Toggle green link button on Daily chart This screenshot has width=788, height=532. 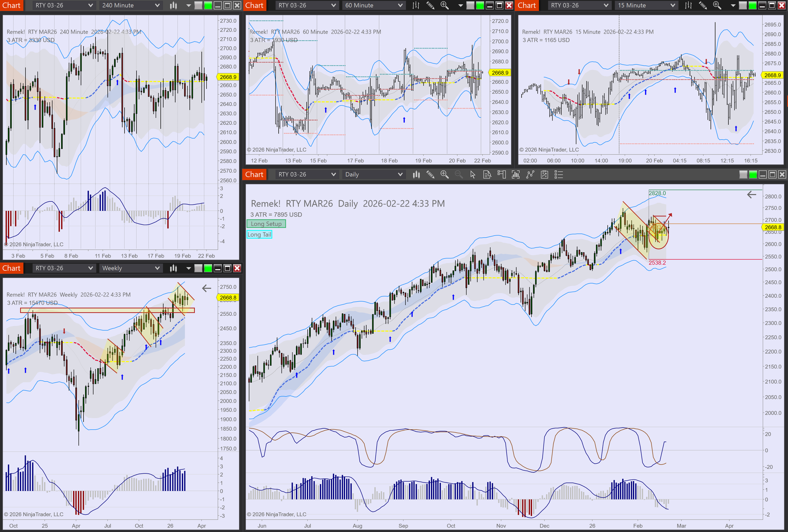(x=753, y=175)
